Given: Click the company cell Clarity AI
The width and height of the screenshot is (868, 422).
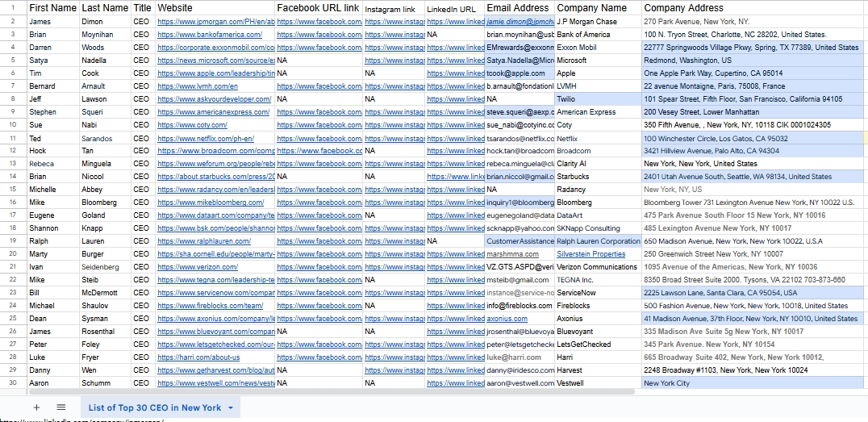Looking at the screenshot, I should tap(599, 163).
